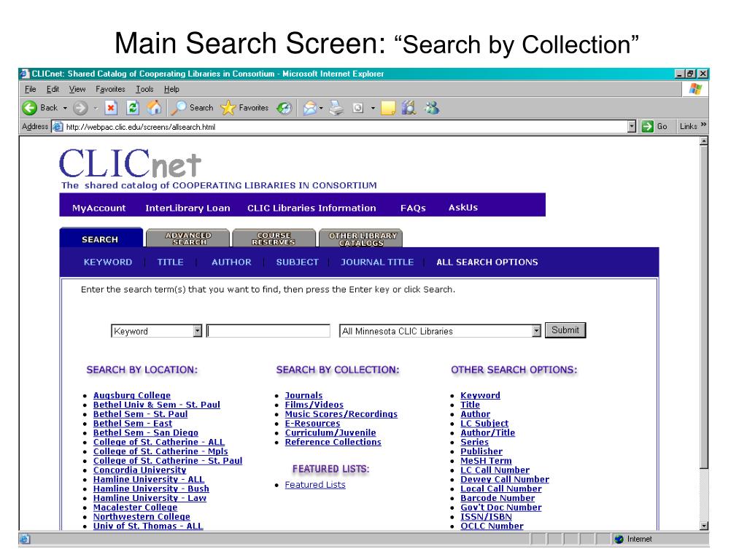
Task: Click the Forward arrow icon
Action: tap(80, 108)
